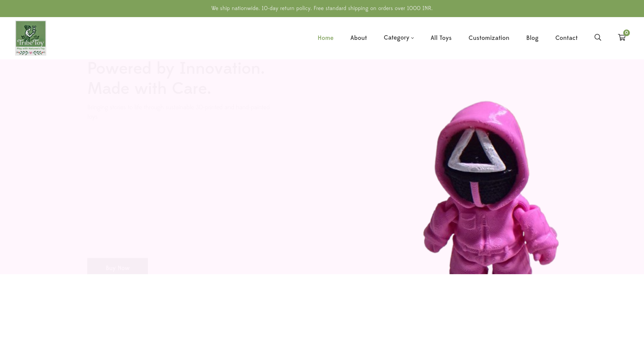Click the shipping and return policy banner text
This screenshot has height=362, width=644.
coord(322,8)
